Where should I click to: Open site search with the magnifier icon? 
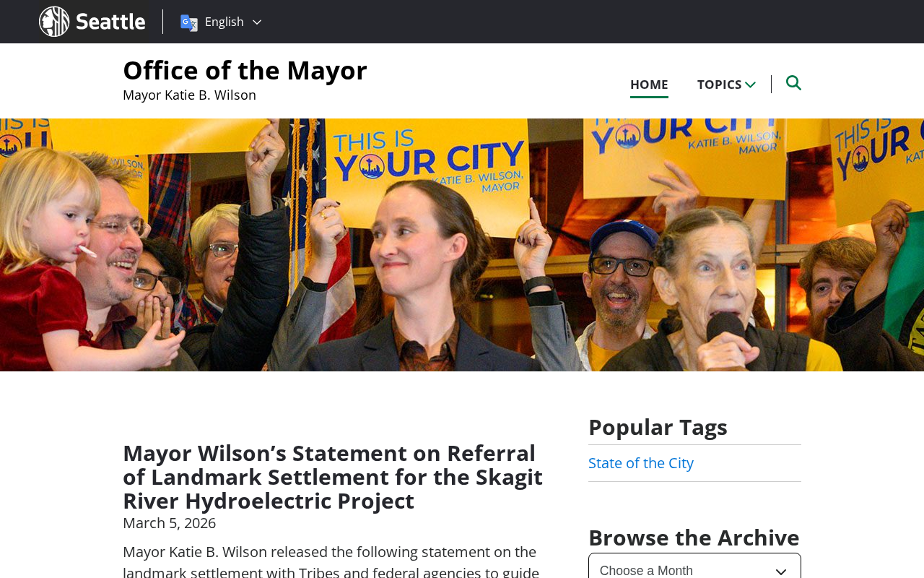(x=793, y=83)
